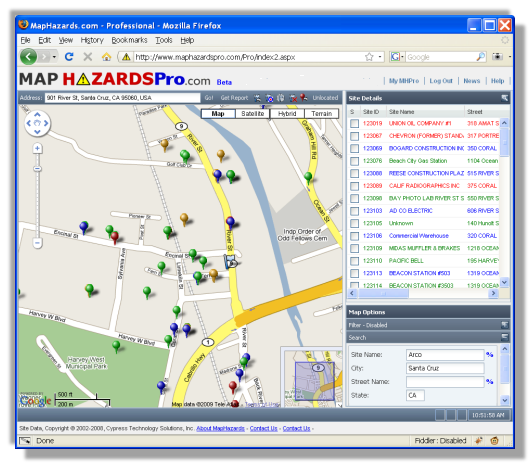Open the Google search engine selector
The image size is (530, 464).
pyautogui.click(x=397, y=57)
